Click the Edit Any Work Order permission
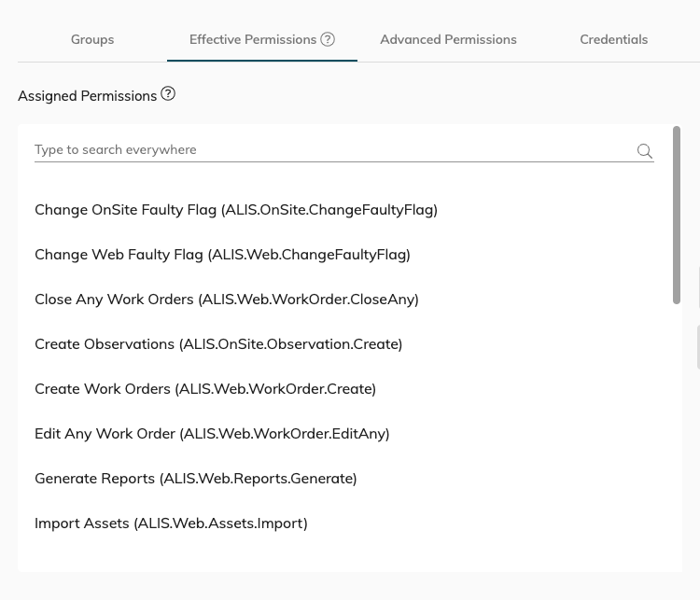The image size is (700, 600). 212,434
